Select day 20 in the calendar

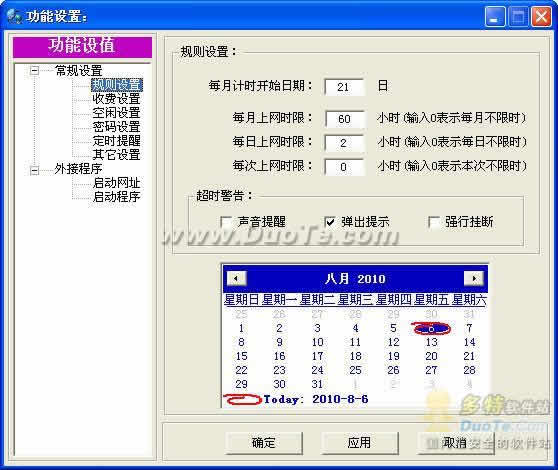click(431, 356)
